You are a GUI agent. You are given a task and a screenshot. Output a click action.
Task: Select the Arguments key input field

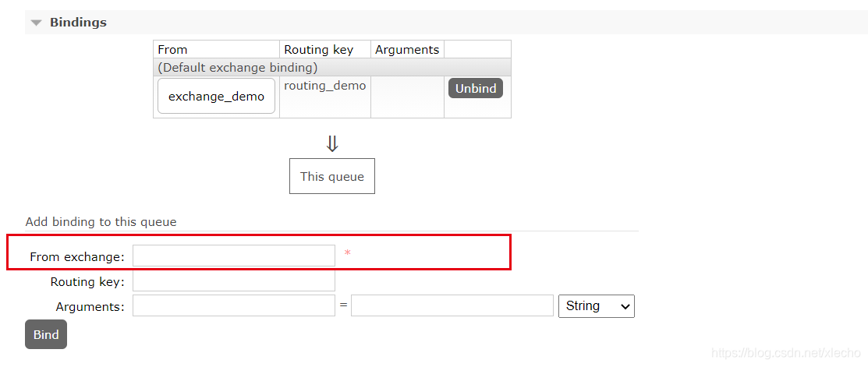(234, 306)
